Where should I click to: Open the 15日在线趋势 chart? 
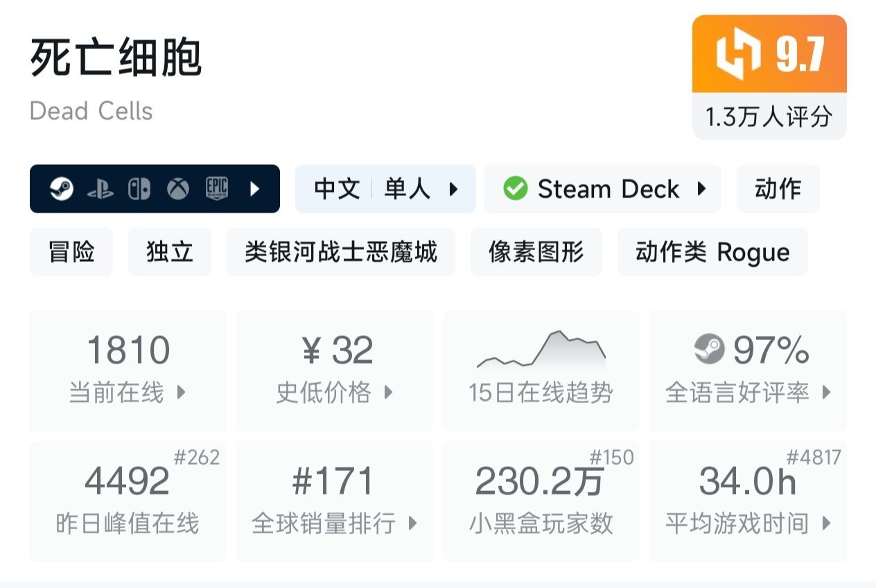pyautogui.click(x=541, y=370)
